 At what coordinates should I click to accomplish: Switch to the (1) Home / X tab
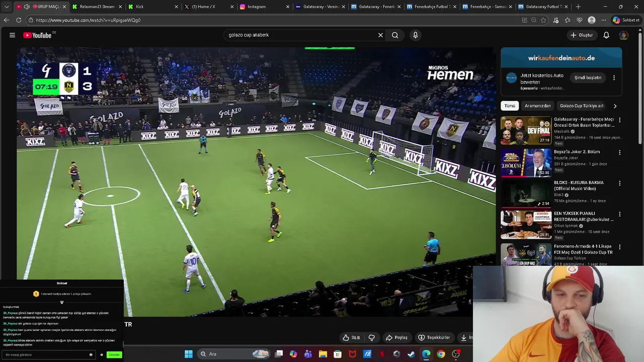[x=208, y=7]
